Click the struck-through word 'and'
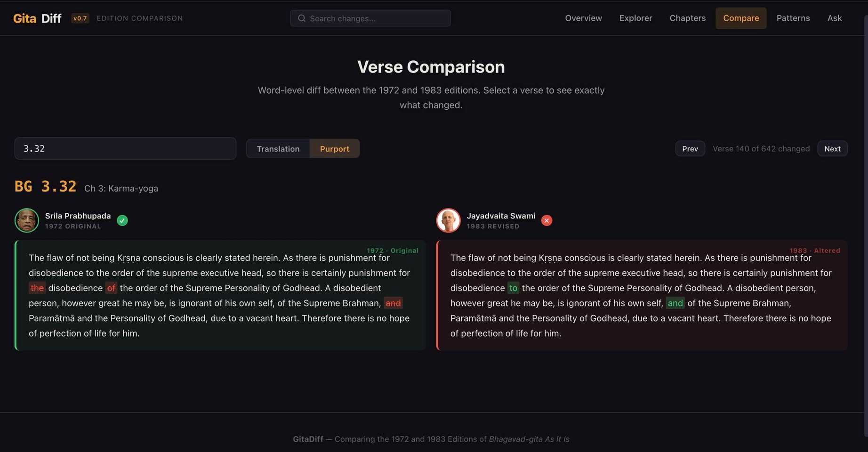Viewport: 868px width, 452px height. click(393, 303)
